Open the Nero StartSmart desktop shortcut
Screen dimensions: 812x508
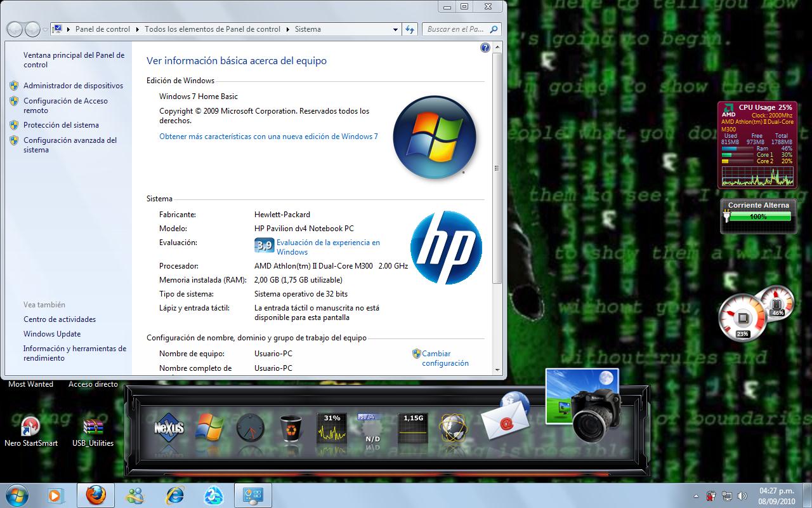30,432
